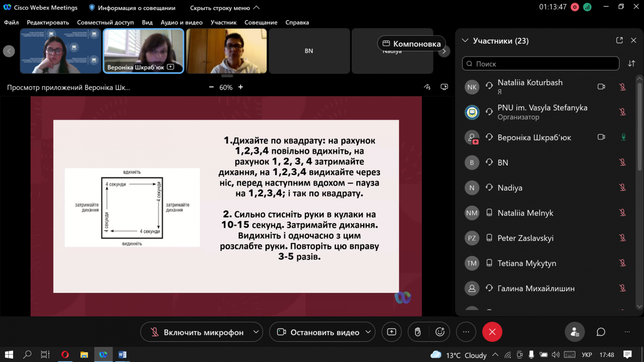Click the participants panel icon
Image resolution: width=644 pixels, height=362 pixels.
[x=575, y=332]
